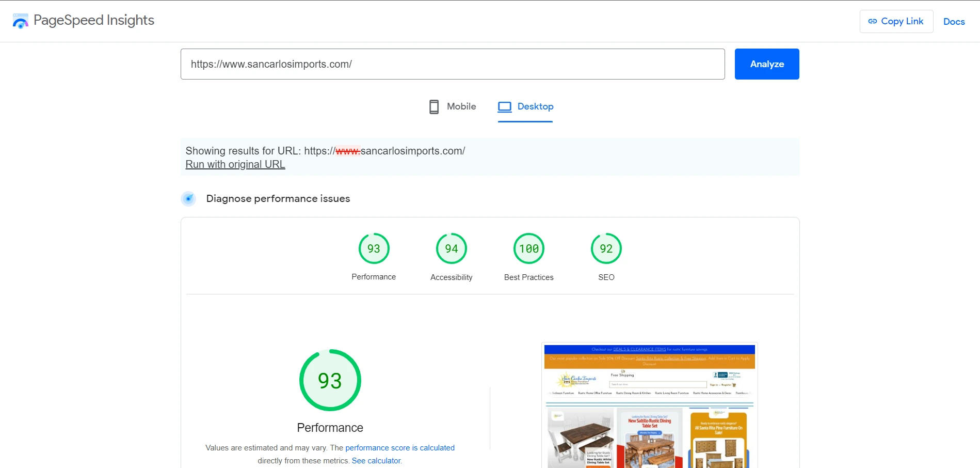Viewport: 980px width, 468px height.
Task: Select the SEO score gauge 92
Action: (x=606, y=248)
